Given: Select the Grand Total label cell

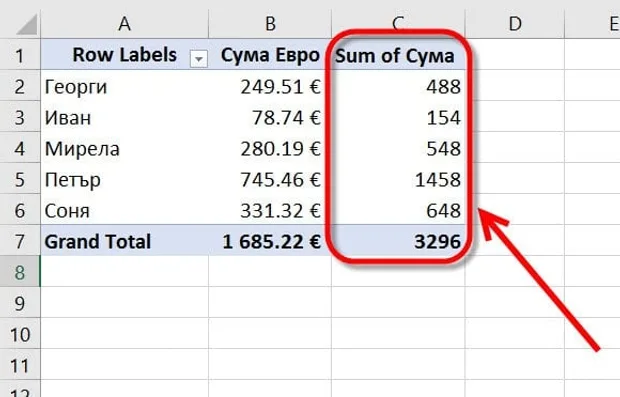Looking at the screenshot, I should 125,241.
